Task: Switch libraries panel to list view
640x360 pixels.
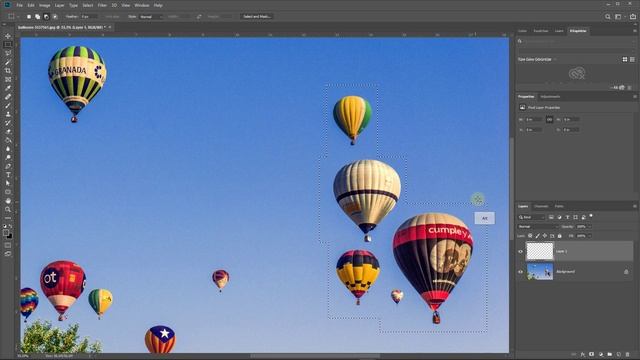Action: 632,59
